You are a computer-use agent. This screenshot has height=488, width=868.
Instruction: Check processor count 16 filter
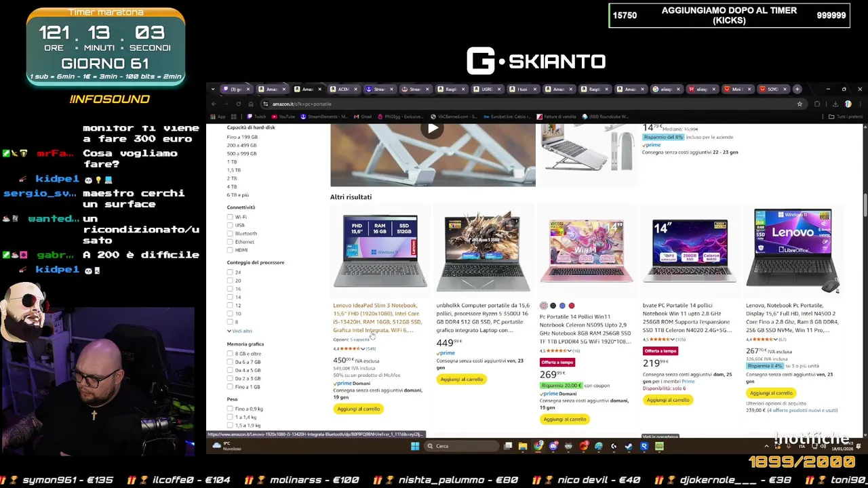pos(230,289)
